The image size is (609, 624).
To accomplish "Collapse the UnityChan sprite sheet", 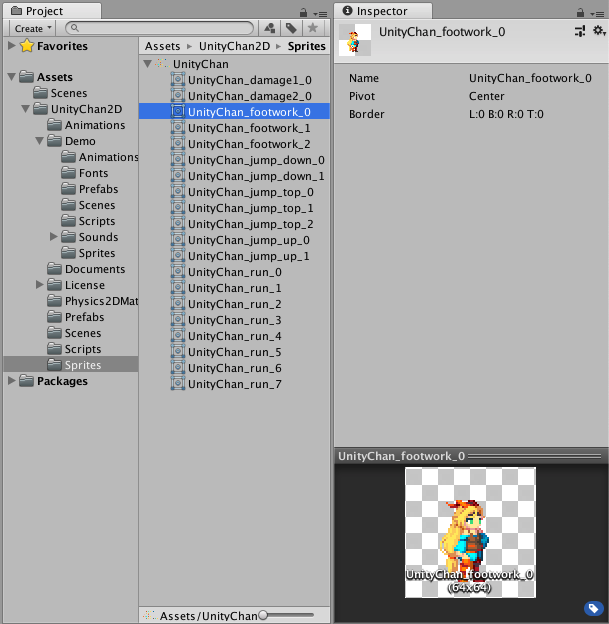I will click(148, 64).
